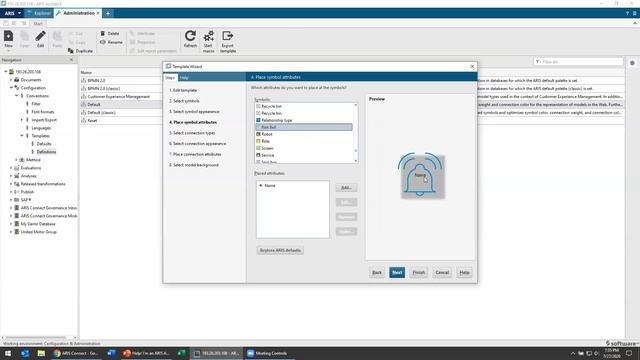Viewport: 640px width, 360px height.
Task: Open the Windows Start menu
Action: [8, 353]
